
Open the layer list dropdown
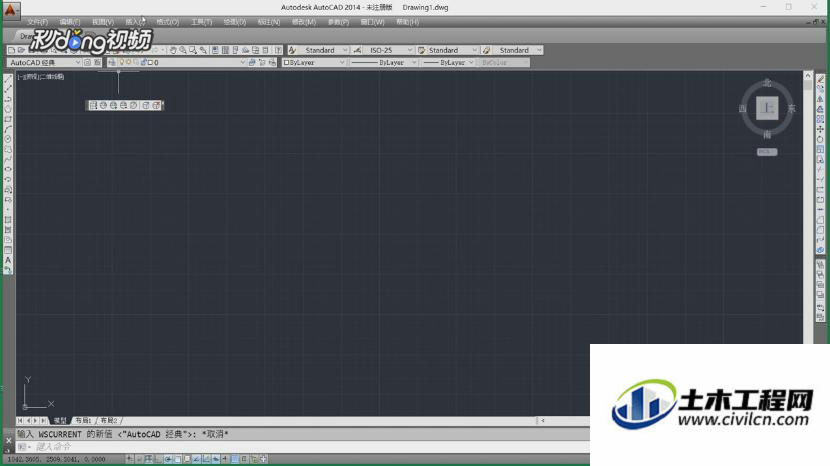183,62
